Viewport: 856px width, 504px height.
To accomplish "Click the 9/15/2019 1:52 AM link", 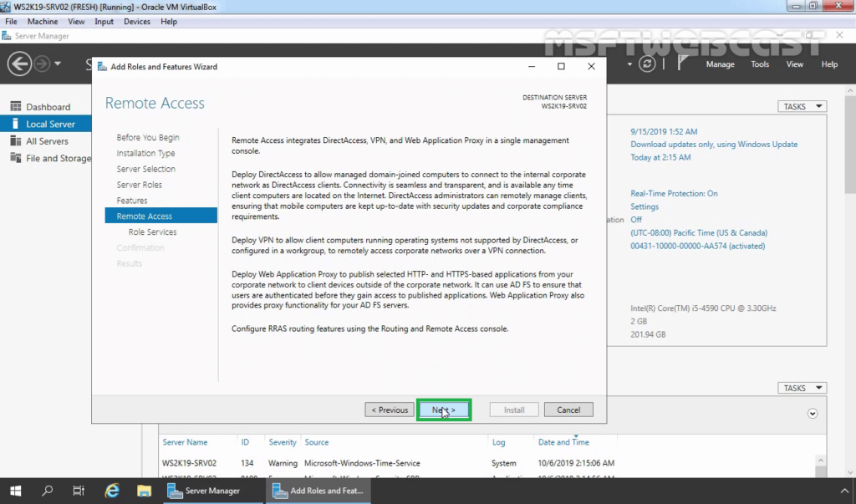I will [664, 131].
